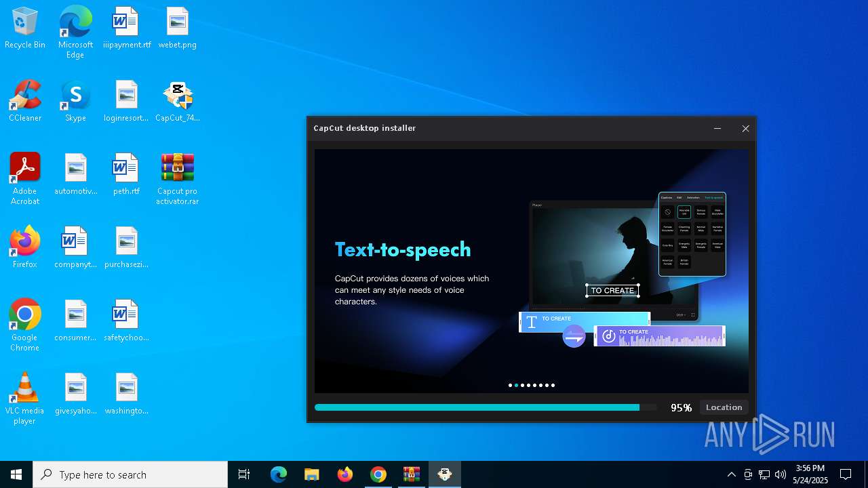This screenshot has height=488, width=868.
Task: Click the Text-to-speech slide heading
Action: [403, 249]
